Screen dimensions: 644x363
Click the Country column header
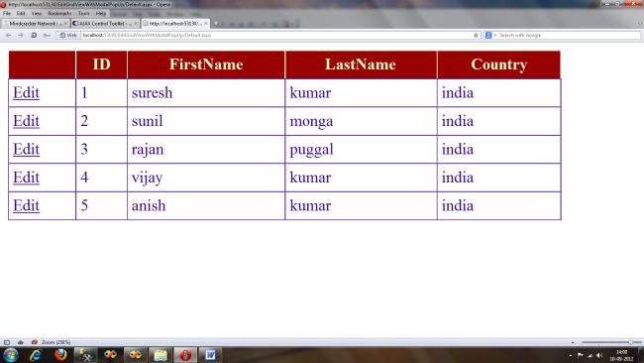coord(499,64)
